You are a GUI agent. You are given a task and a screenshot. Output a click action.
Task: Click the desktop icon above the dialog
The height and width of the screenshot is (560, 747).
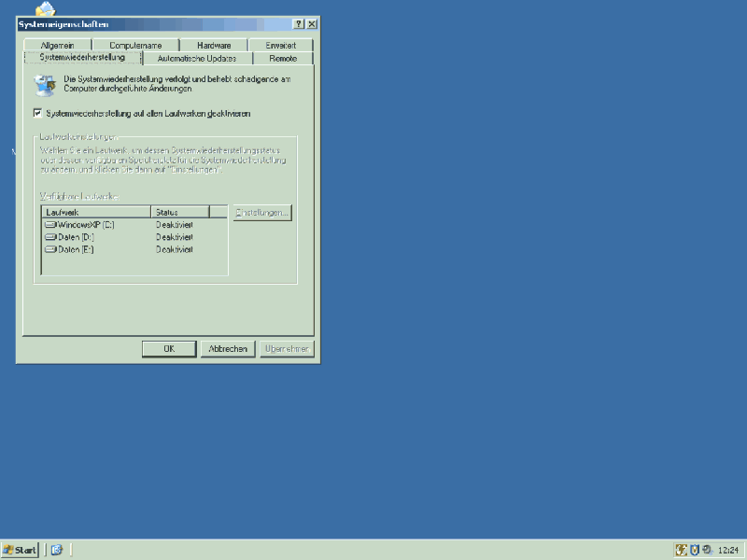(x=46, y=8)
